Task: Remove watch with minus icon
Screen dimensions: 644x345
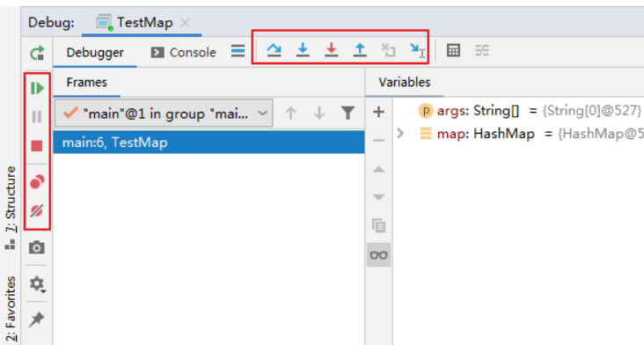Action: [x=378, y=141]
